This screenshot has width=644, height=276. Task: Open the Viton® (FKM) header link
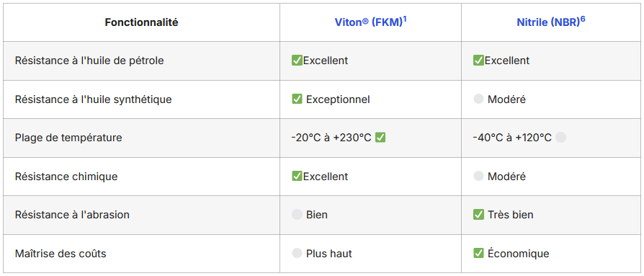368,22
